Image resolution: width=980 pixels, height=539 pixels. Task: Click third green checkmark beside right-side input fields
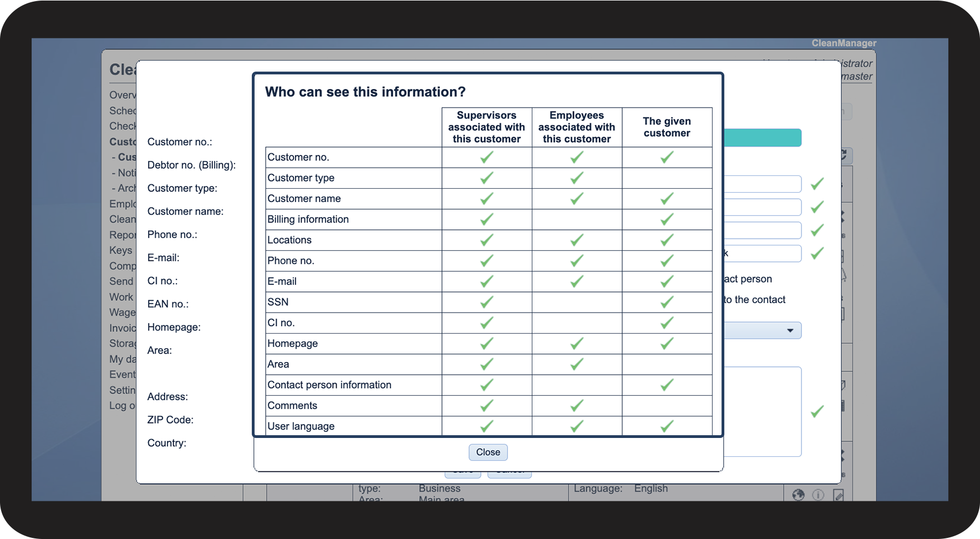pos(817,230)
